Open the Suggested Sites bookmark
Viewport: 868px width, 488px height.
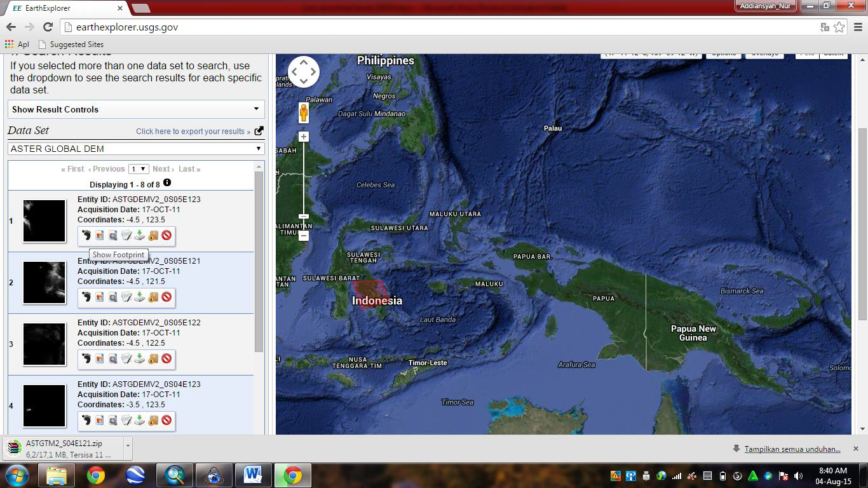71,44
